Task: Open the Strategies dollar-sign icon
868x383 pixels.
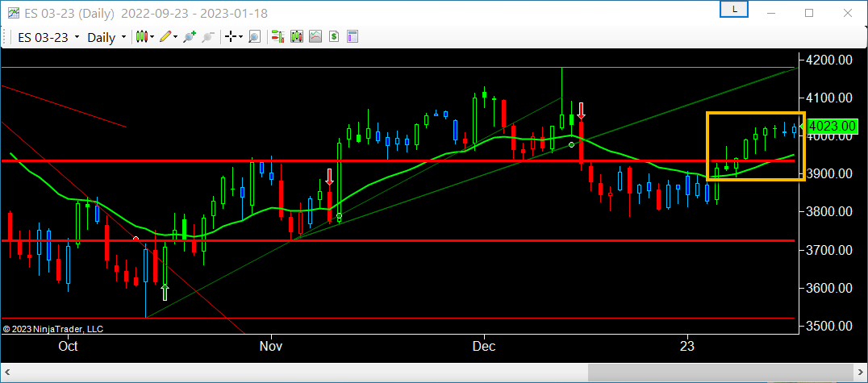Action: [334, 37]
